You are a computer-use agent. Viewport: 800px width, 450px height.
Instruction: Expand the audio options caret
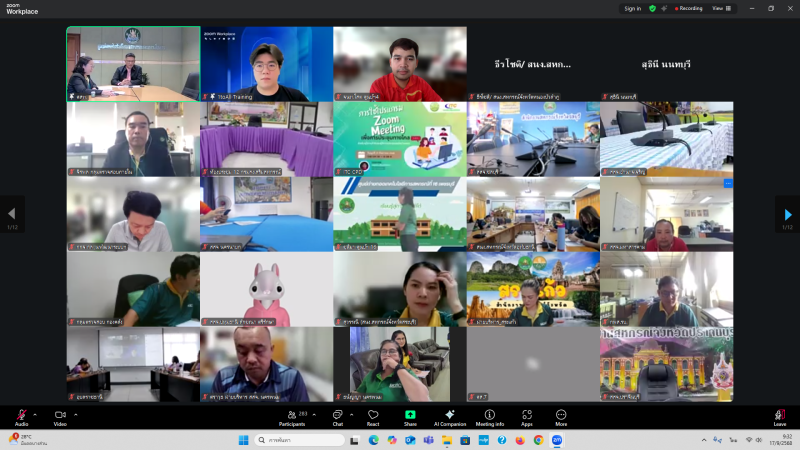click(35, 414)
